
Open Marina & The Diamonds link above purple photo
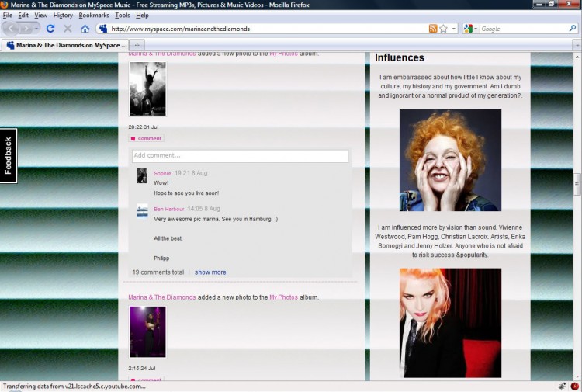(x=162, y=297)
